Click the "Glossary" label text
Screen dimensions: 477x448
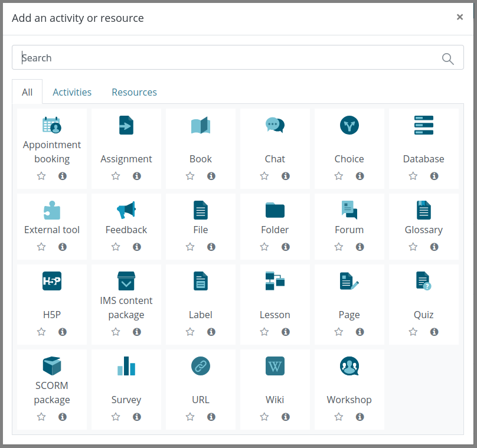(423, 230)
